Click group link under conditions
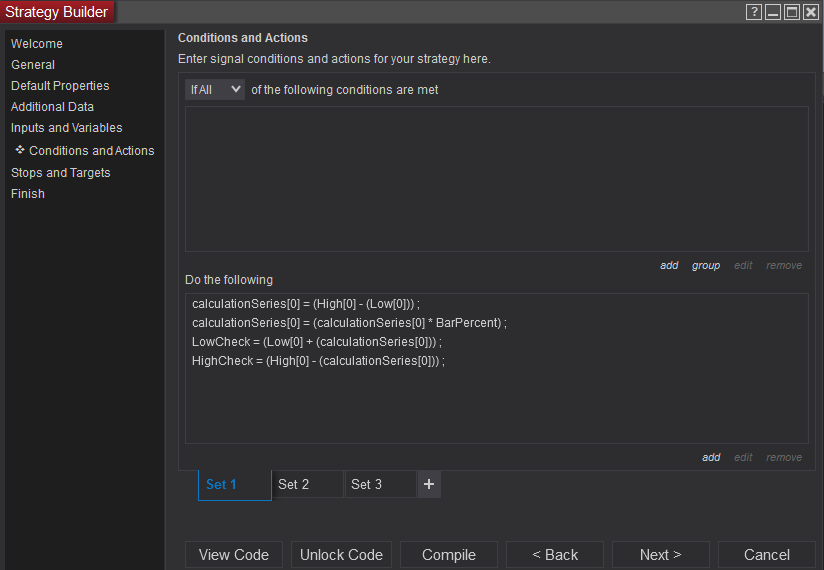This screenshot has width=824, height=570. click(x=706, y=265)
